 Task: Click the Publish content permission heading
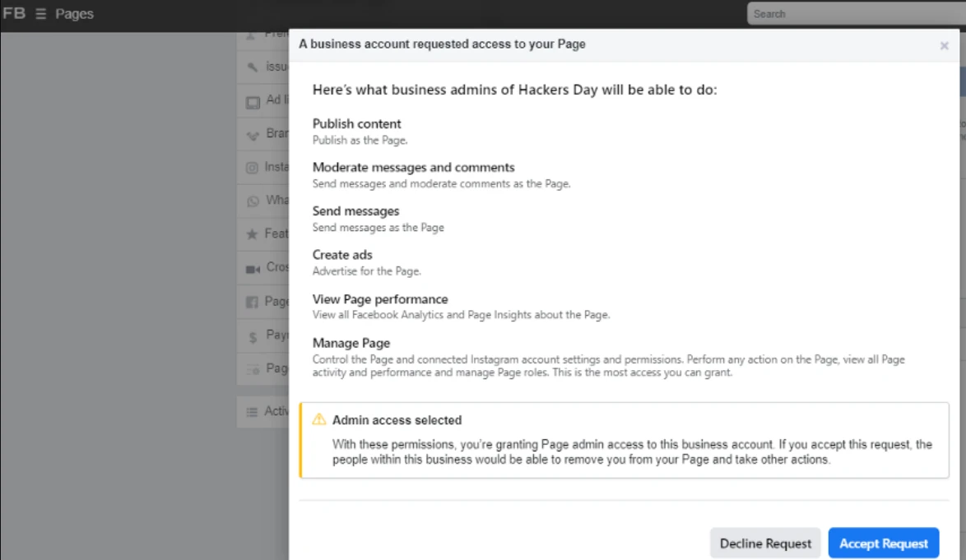point(357,124)
